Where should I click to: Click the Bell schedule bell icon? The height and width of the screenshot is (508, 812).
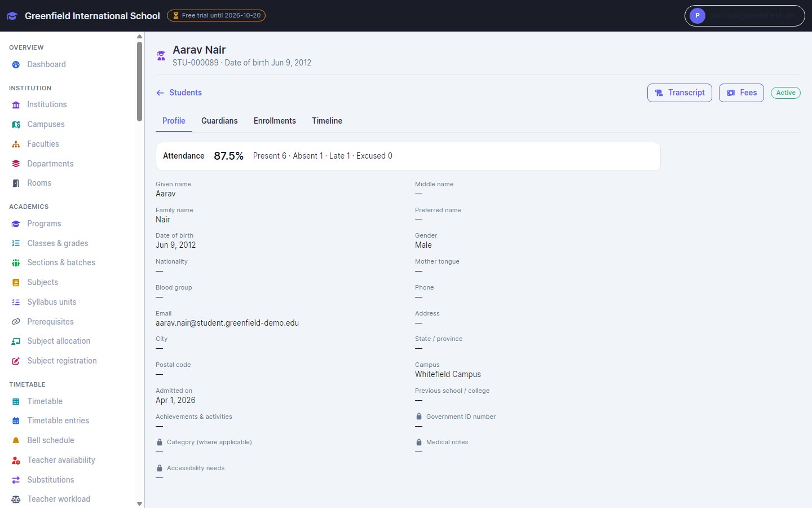[16, 441]
